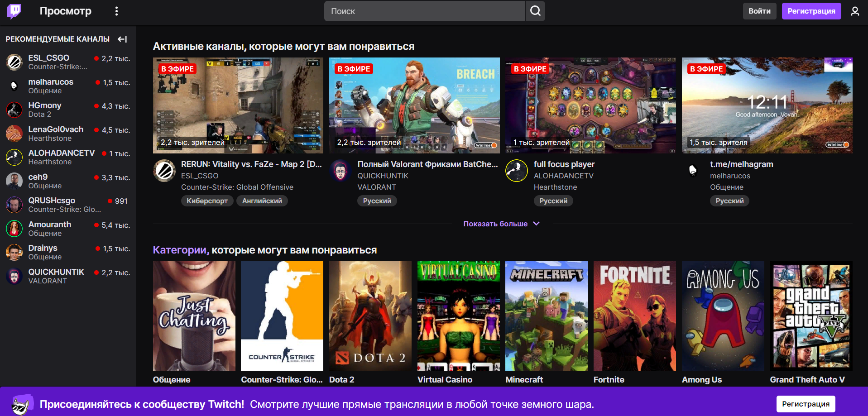The height and width of the screenshot is (416, 868).
Task: Open the ALOHADANCETV Hearthstone stream thumbnail
Action: click(590, 105)
